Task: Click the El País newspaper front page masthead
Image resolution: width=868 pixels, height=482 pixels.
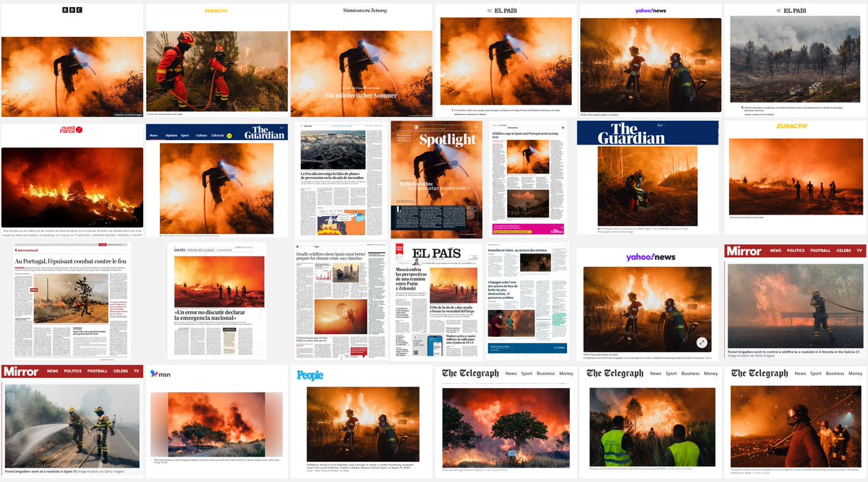Action: (437, 254)
